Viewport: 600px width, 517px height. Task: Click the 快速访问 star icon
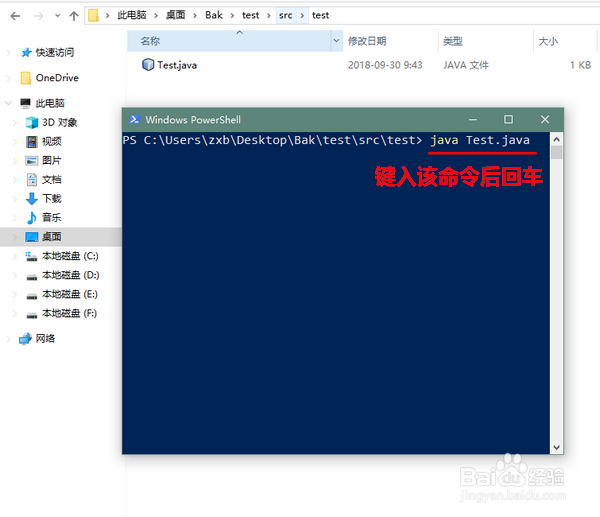coord(26,52)
